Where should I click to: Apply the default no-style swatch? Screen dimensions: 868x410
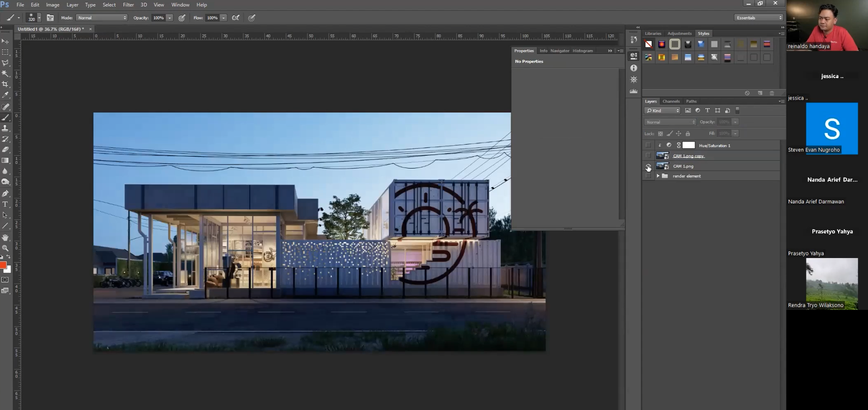coord(649,45)
